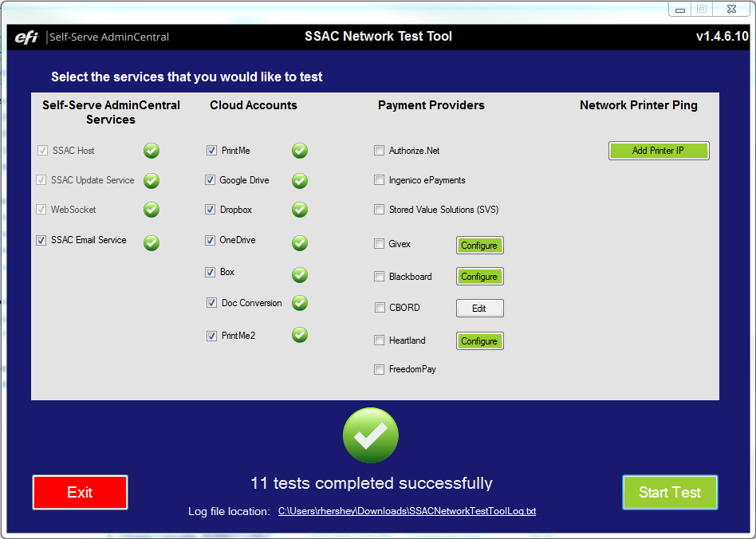Screen dimensions: 756x539
Task: Enable the Ingenico ePayments checkbox
Action: 380,180
